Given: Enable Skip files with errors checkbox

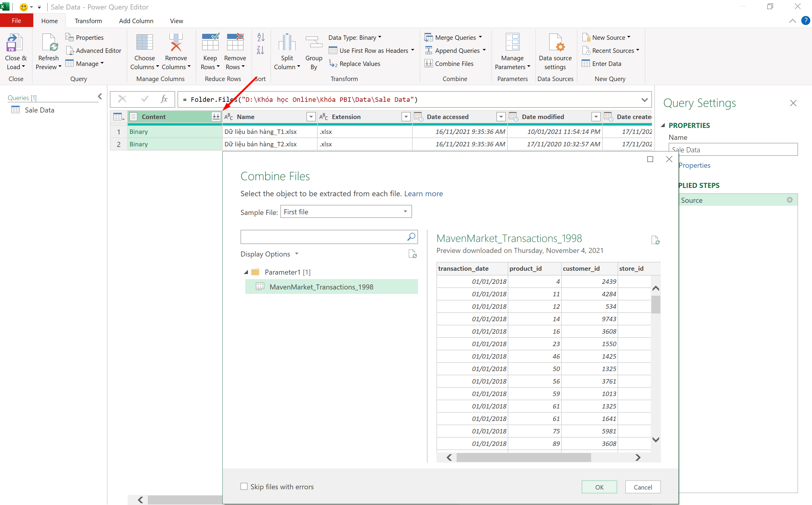Looking at the screenshot, I should click(244, 486).
